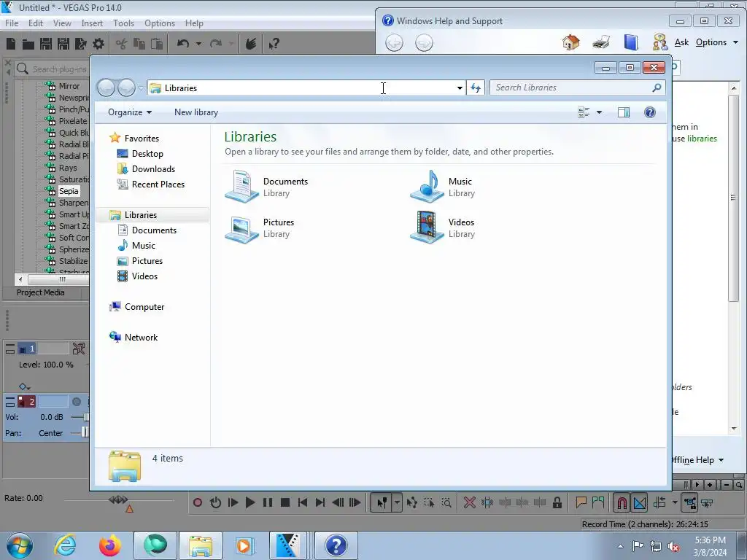The image size is (747, 560).
Task: Click the red X Delete icon
Action: click(x=469, y=502)
